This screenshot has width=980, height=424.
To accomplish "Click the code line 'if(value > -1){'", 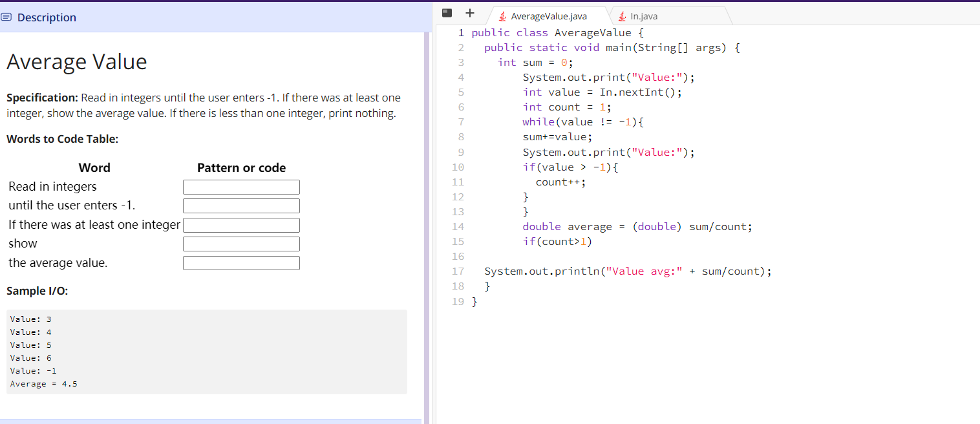I will 570,167.
